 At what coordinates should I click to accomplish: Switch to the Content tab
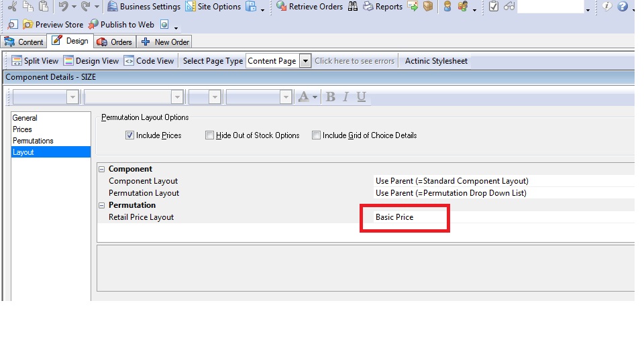click(x=23, y=42)
